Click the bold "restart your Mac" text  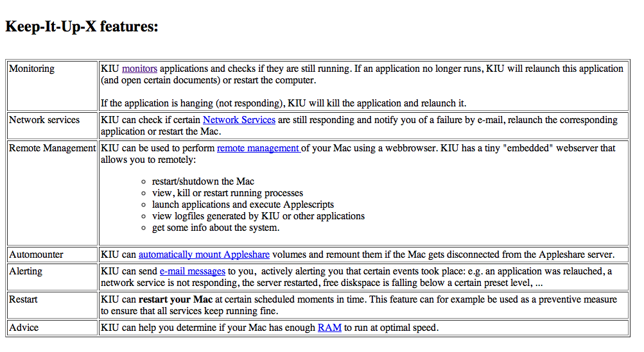tap(175, 299)
